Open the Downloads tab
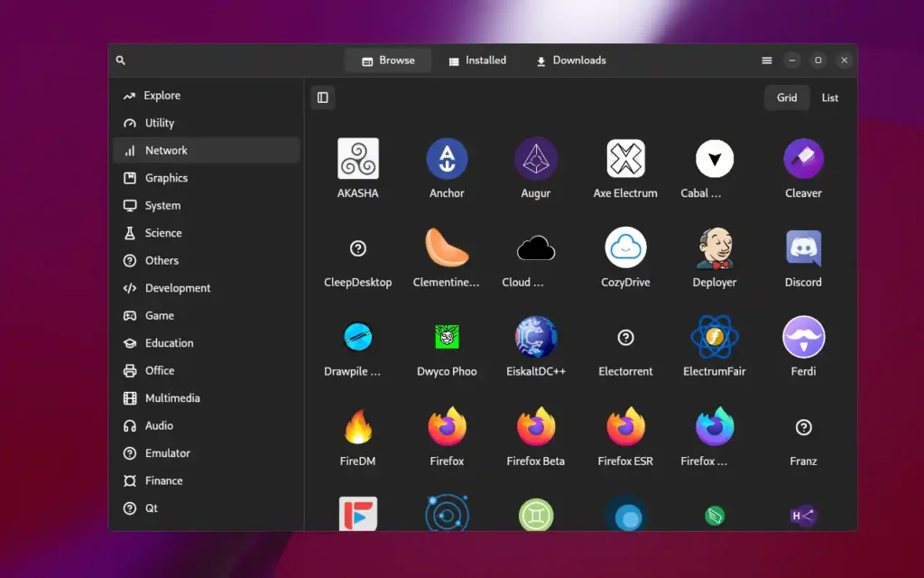This screenshot has height=578, width=924. pos(569,60)
